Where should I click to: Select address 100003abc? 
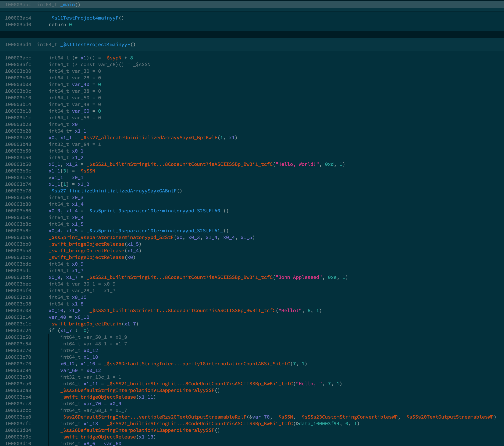[18, 5]
